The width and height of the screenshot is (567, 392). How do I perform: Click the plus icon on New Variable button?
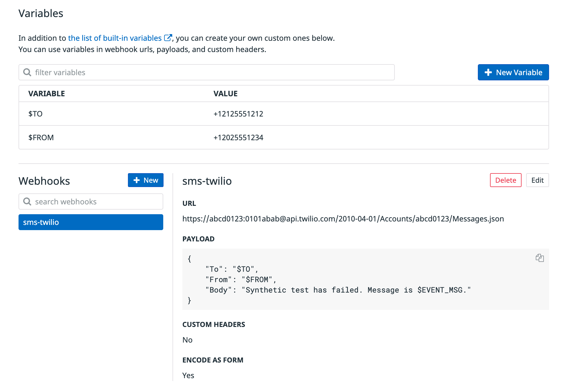(488, 72)
